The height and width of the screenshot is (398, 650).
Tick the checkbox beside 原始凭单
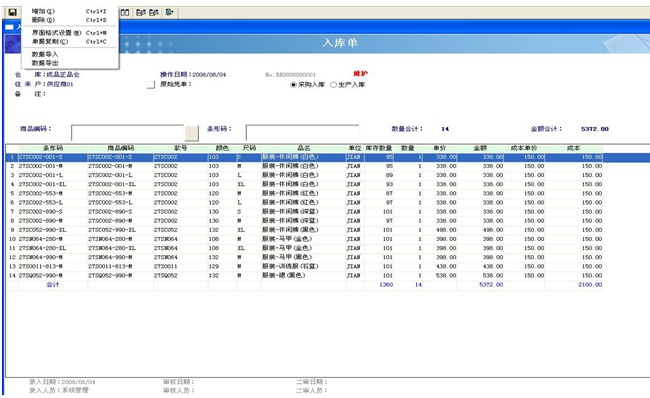tap(151, 85)
